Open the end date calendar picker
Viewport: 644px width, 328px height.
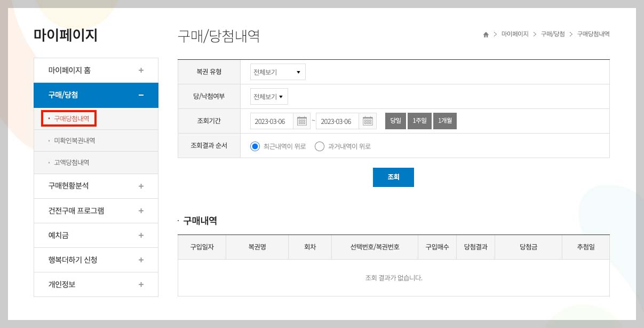click(368, 121)
